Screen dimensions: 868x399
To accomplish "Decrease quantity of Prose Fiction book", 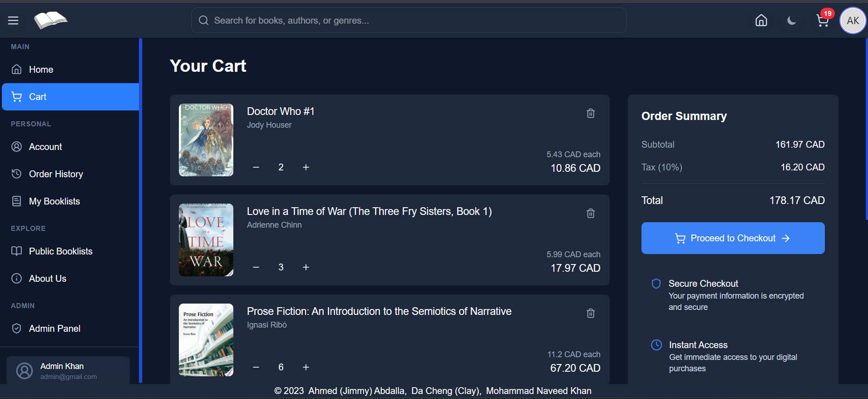I will pos(256,367).
